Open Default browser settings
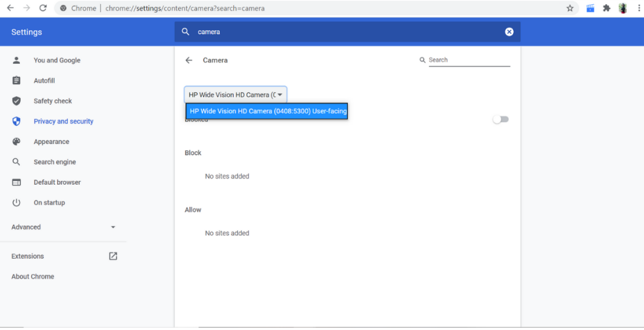 pos(57,182)
